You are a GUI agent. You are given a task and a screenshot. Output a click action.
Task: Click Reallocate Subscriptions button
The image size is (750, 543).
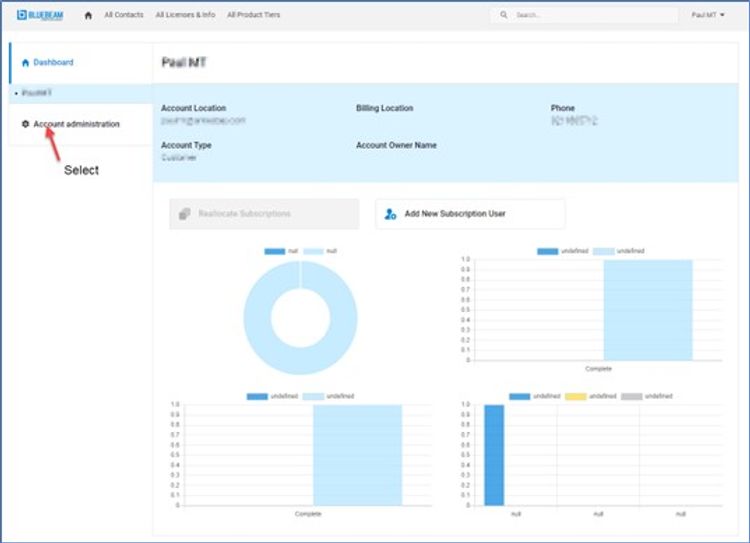tap(264, 214)
